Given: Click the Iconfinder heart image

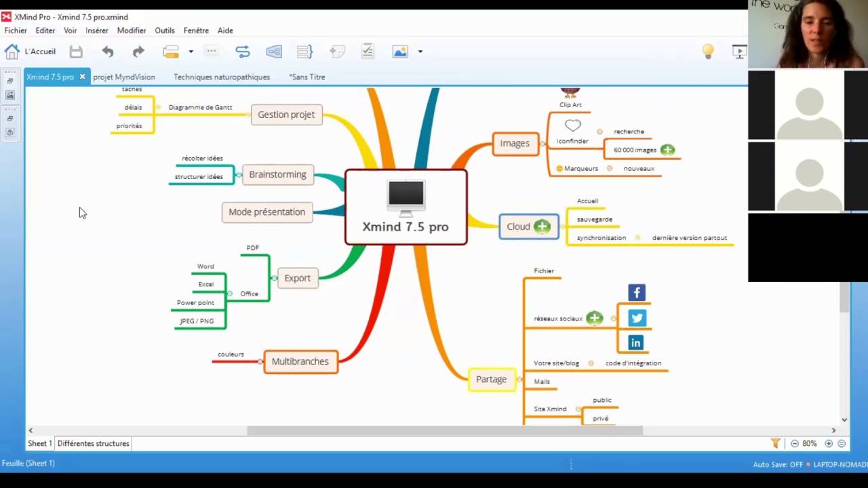Looking at the screenshot, I should pyautogui.click(x=573, y=125).
